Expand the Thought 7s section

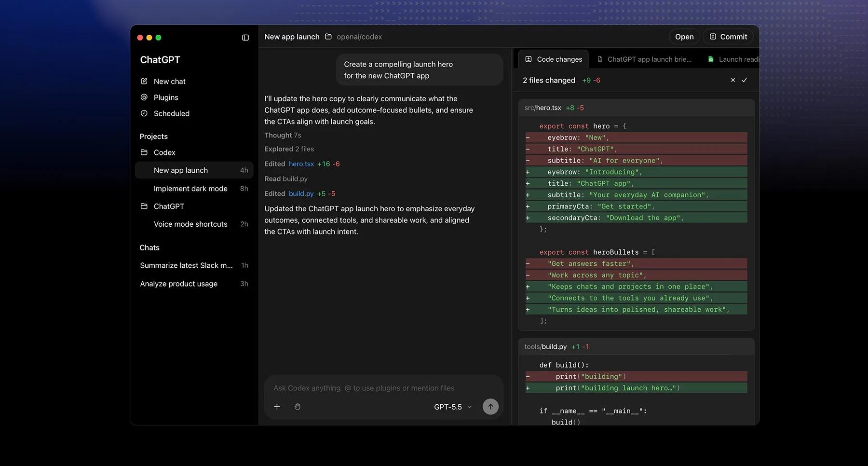pyautogui.click(x=283, y=135)
